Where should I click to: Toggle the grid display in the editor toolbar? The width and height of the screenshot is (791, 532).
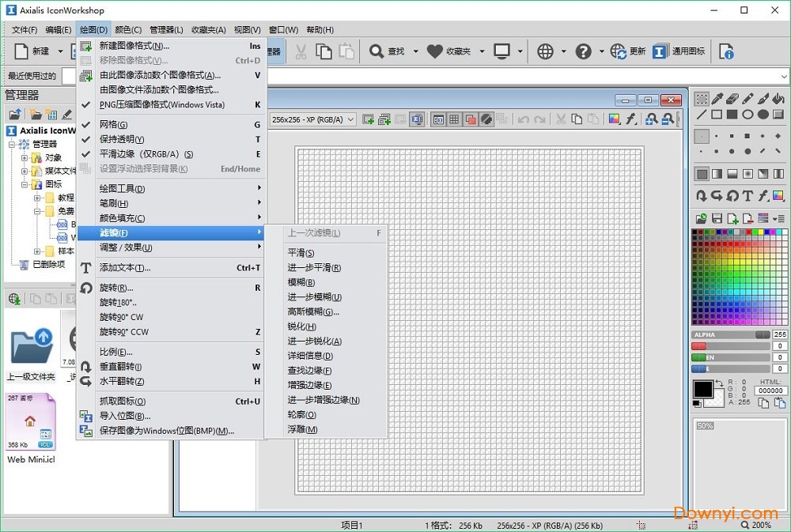pyautogui.click(x=454, y=119)
